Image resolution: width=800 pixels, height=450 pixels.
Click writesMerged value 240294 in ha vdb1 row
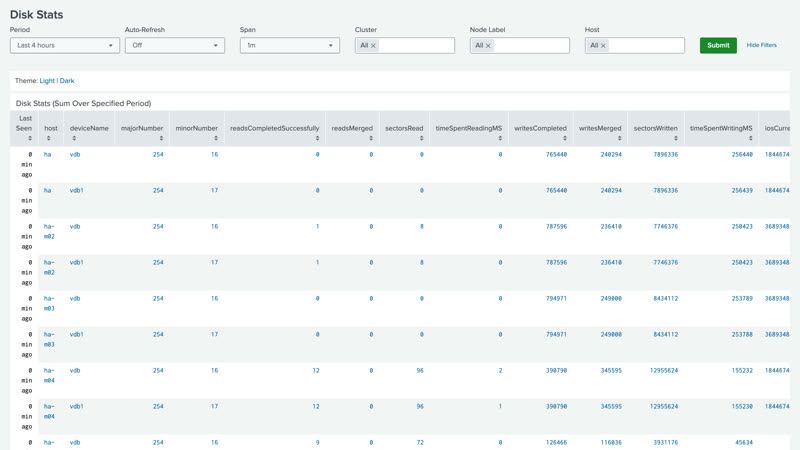point(611,190)
